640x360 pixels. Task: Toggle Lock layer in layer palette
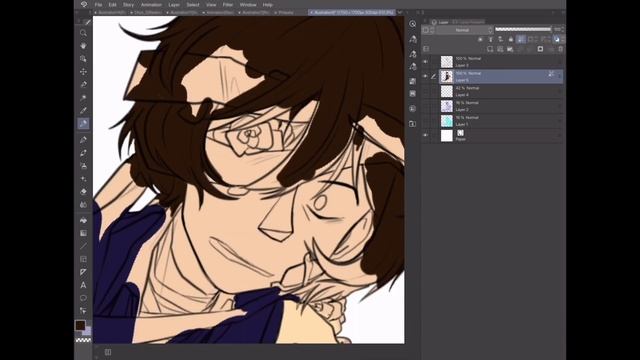click(x=511, y=39)
